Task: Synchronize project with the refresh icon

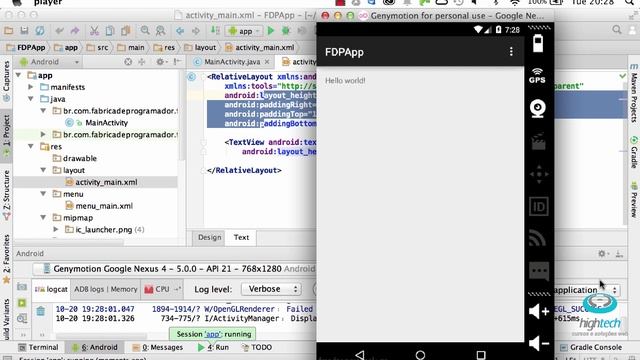Action: point(40,31)
